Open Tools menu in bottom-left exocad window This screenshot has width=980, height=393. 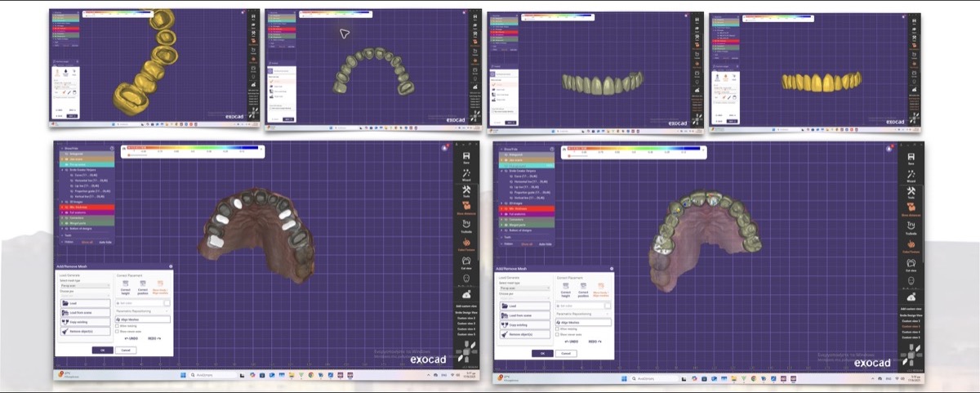tap(466, 190)
